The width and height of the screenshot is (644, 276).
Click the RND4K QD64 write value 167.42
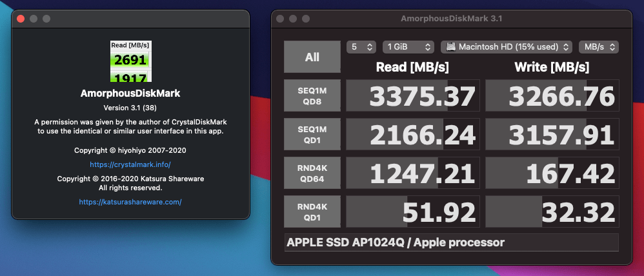552,173
